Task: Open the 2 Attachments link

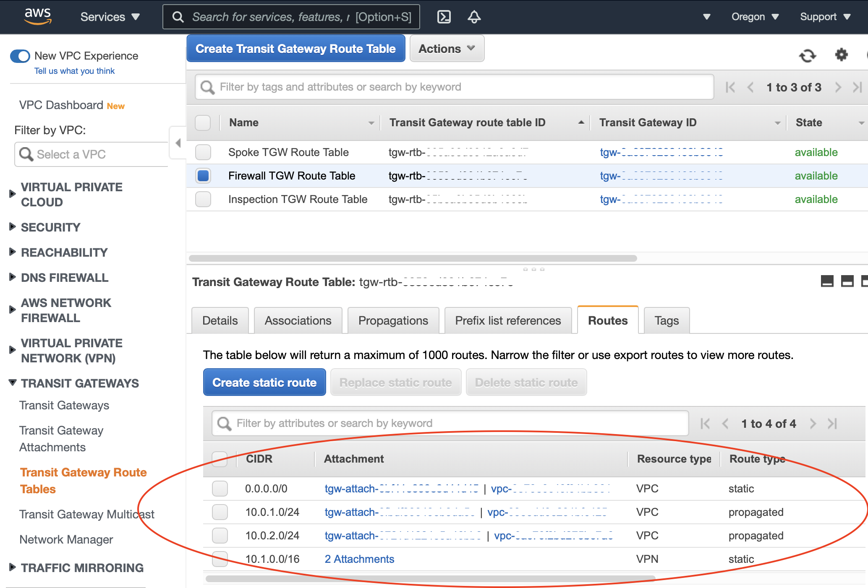Action: pos(359,559)
